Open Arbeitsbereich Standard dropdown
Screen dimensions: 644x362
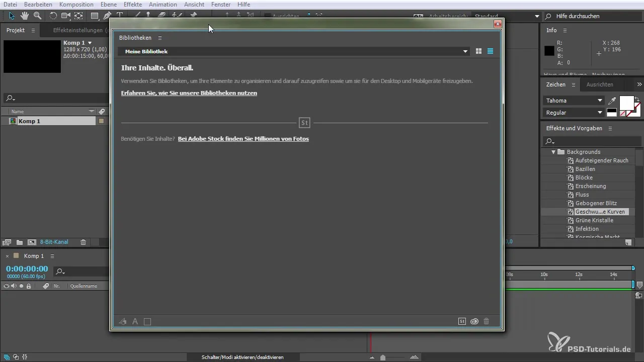coord(506,17)
